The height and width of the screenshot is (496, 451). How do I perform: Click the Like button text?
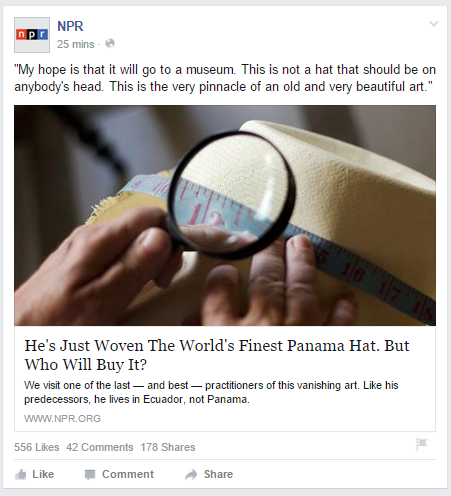click(43, 474)
